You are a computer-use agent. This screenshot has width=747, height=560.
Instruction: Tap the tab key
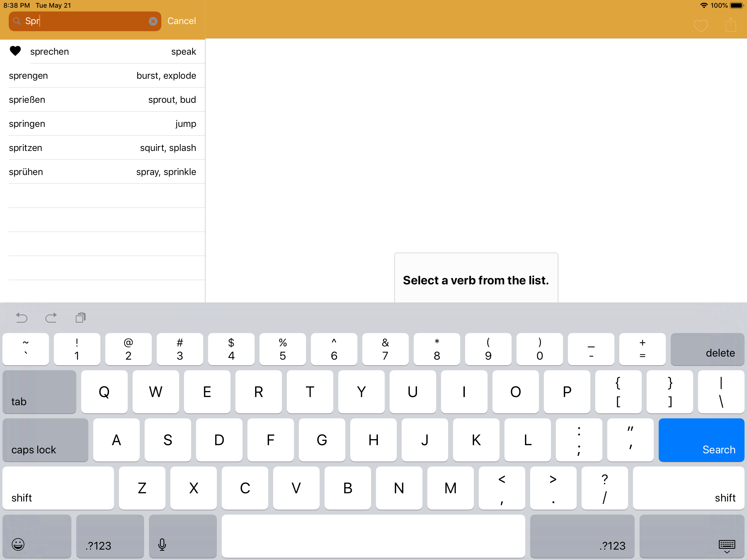[x=40, y=392]
